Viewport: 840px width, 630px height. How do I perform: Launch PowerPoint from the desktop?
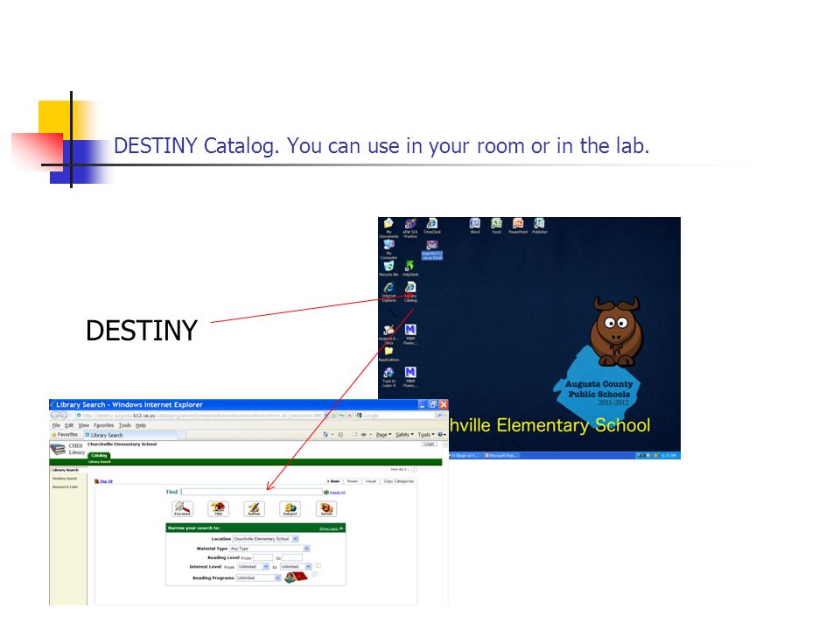coord(518,226)
